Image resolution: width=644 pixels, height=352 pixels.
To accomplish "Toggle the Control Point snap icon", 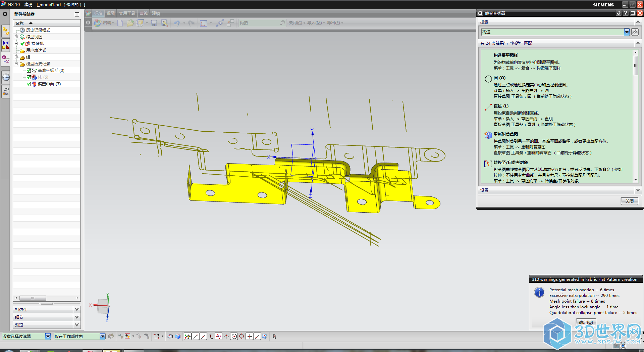I will pos(211,336).
